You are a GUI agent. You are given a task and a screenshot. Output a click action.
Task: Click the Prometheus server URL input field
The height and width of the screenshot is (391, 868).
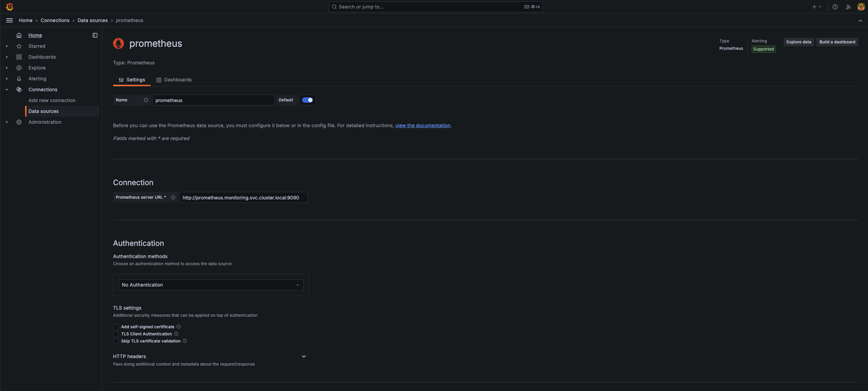(243, 197)
